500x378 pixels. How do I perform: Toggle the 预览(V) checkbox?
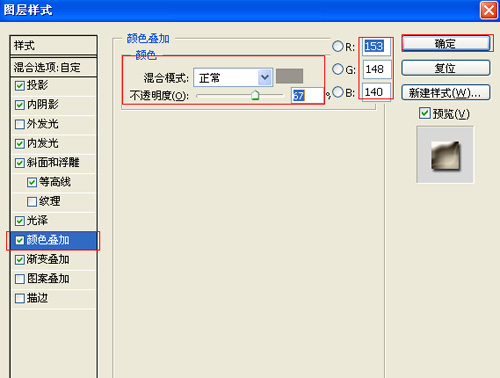point(424,113)
